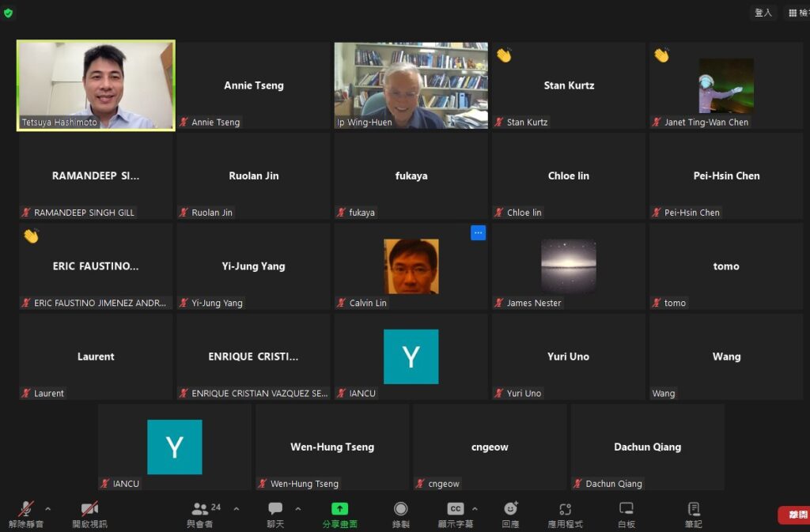Viewport: 810px width, 532px height.
Task: Click James Nester's galaxy profile picture
Action: coord(568,266)
